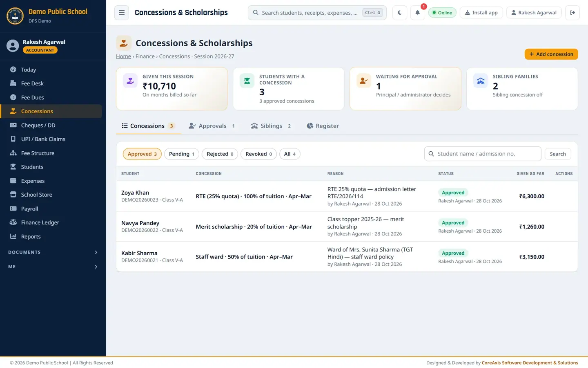
Task: Open the notifications bell
Action: pos(417,13)
